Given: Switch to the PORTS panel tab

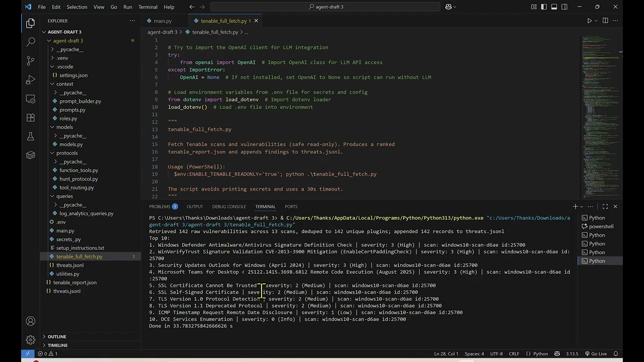Looking at the screenshot, I should 291,207.
